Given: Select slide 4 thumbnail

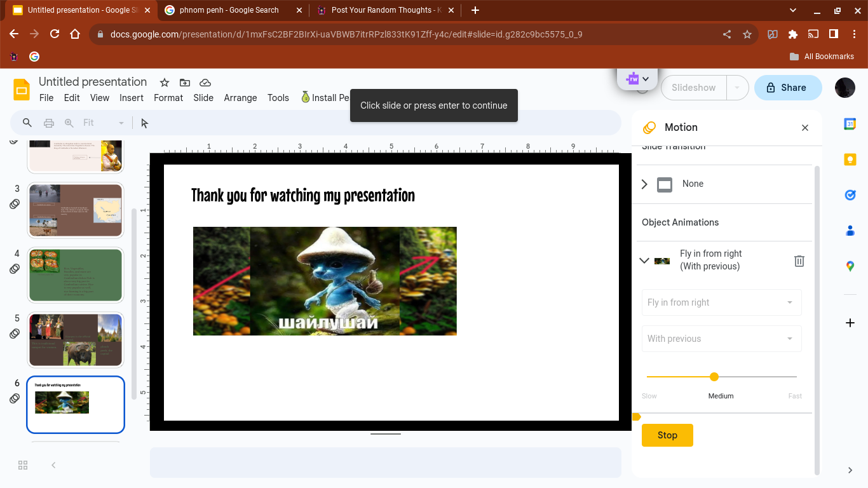Looking at the screenshot, I should 75,275.
